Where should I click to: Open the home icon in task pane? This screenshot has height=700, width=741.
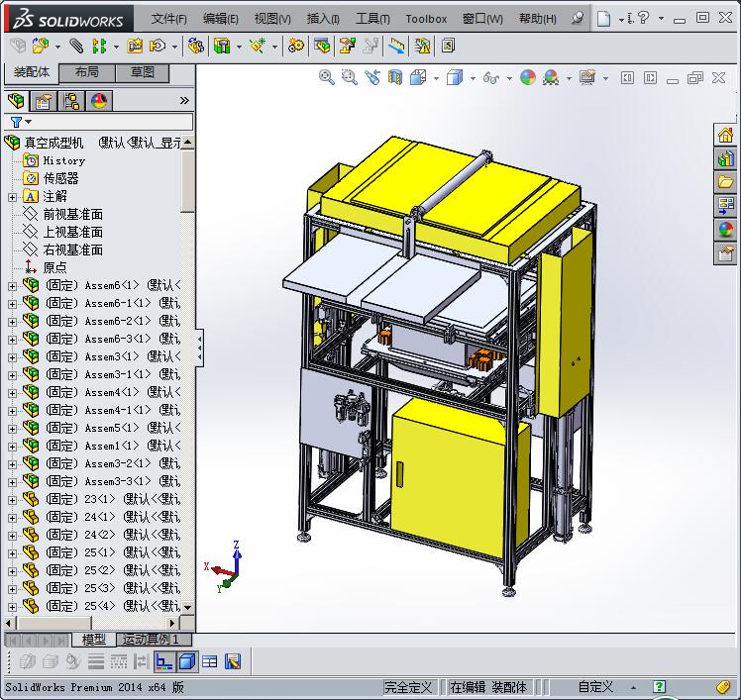click(725, 136)
